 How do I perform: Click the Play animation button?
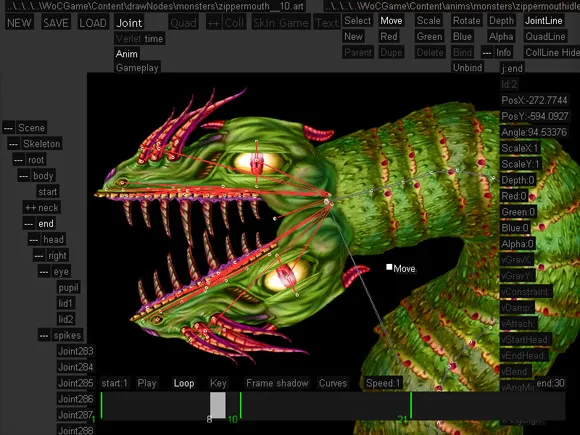tap(147, 383)
